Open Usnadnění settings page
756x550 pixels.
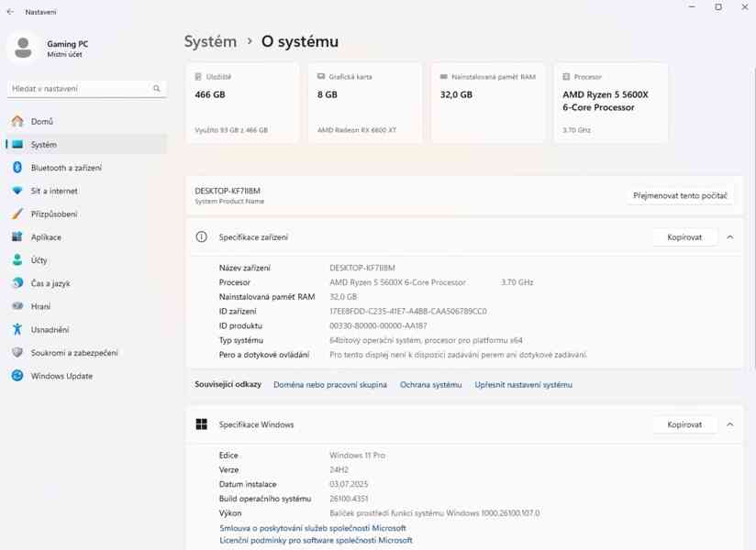(87, 329)
